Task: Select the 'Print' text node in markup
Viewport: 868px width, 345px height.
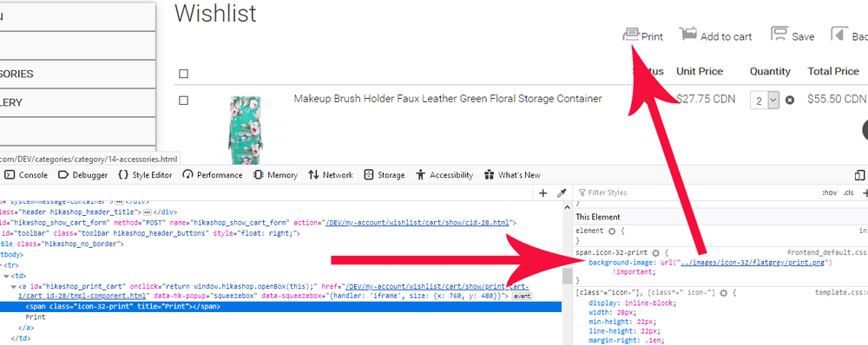Action: [36, 317]
